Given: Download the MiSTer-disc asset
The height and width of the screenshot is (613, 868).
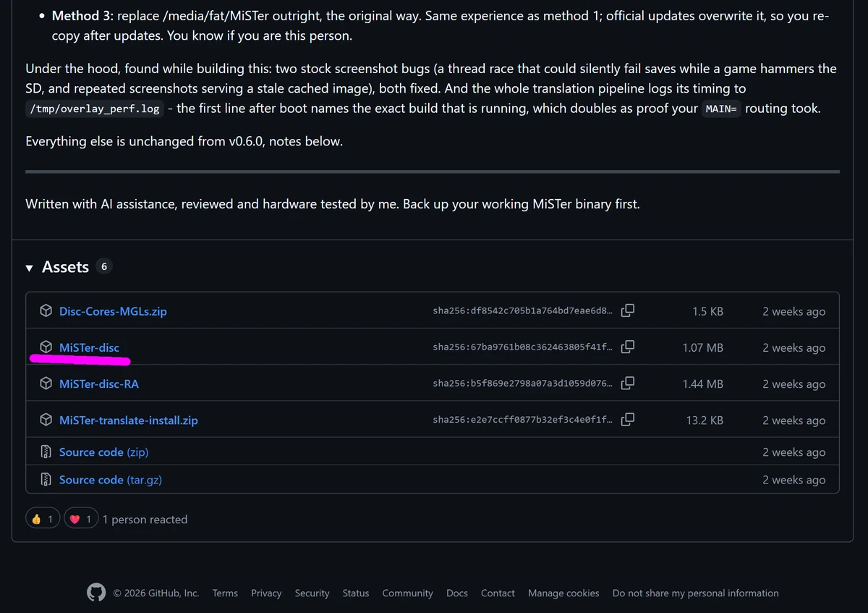Looking at the screenshot, I should 89,347.
